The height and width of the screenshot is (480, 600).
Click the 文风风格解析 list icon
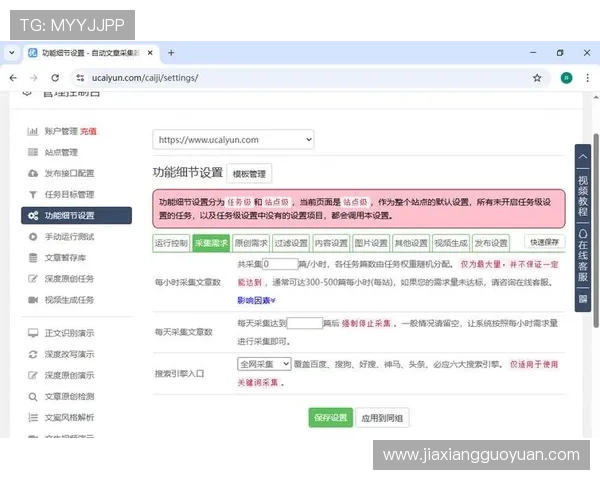(33, 418)
